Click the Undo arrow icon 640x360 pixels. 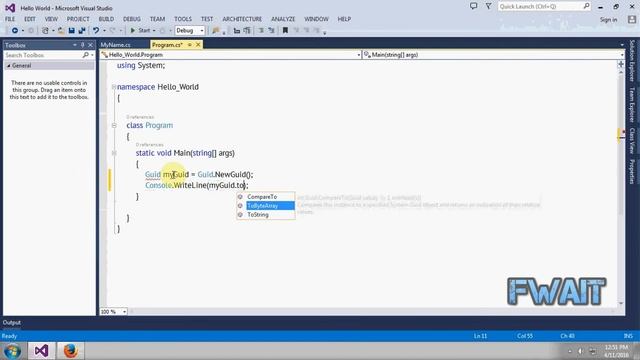(96, 31)
